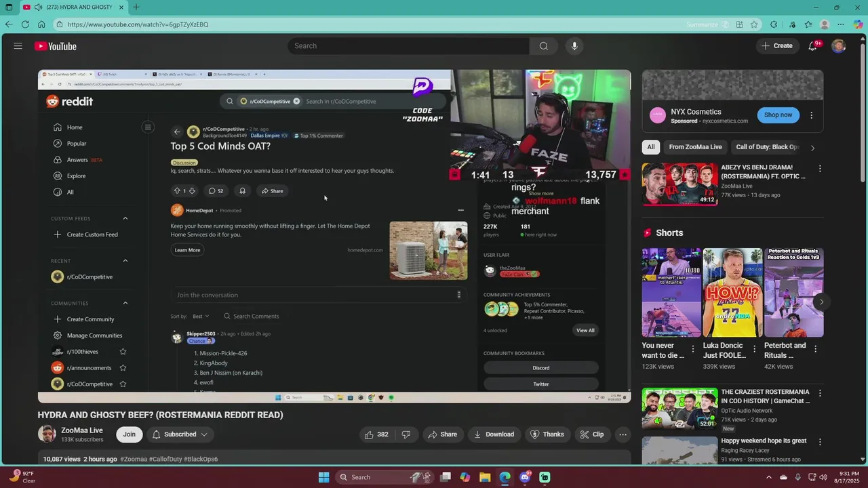The width and height of the screenshot is (868, 488).
Task: Open media control music note icon
Action: pos(791,24)
